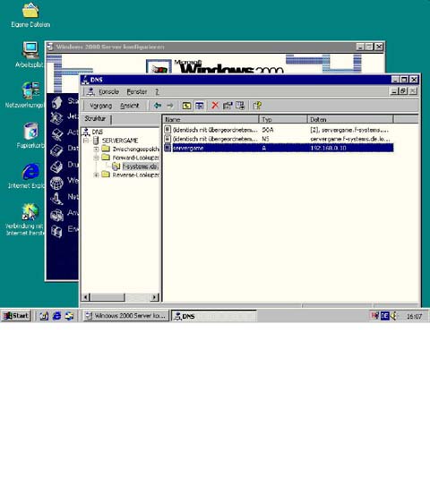430x504 pixels.
Task: Click scroll right arrow in tree pane
Action: (x=155, y=297)
